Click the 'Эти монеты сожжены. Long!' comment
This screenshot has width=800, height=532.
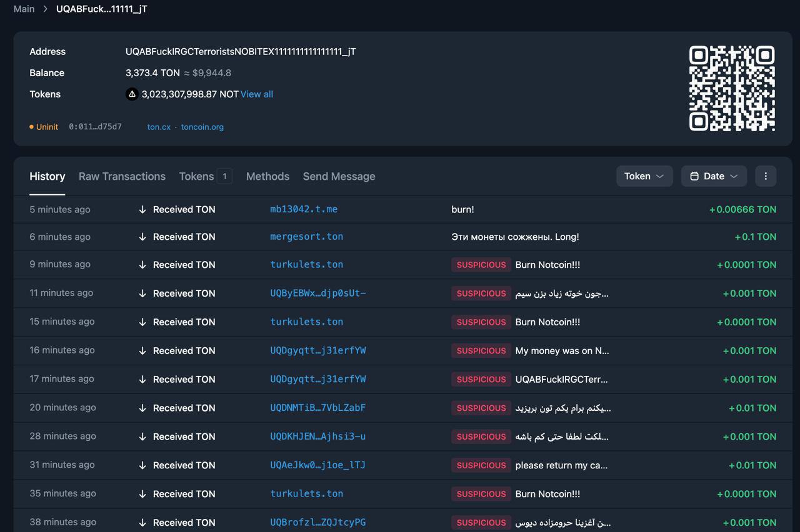(515, 237)
